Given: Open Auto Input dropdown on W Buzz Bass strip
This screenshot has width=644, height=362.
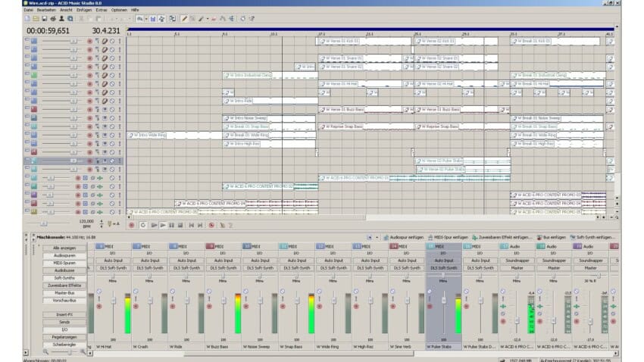Looking at the screenshot, I should [x=224, y=261].
